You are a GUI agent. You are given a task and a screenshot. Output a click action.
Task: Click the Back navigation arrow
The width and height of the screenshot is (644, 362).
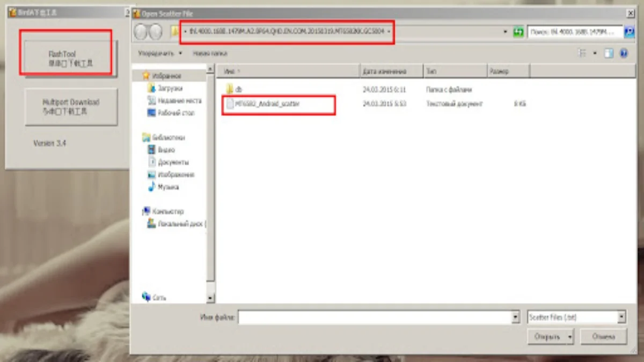(x=140, y=32)
